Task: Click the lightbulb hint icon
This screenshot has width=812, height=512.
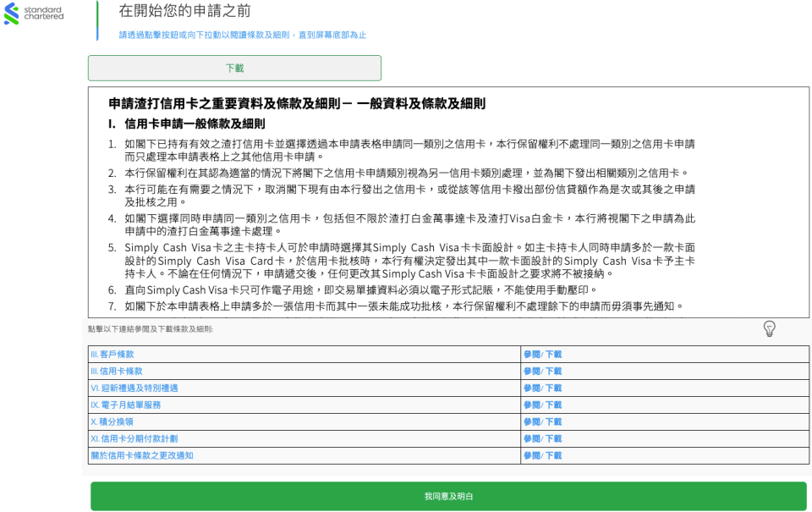Action: pos(769,328)
